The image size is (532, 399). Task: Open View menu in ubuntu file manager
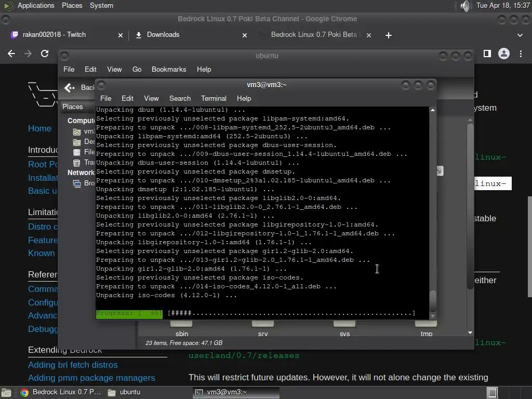(x=114, y=69)
